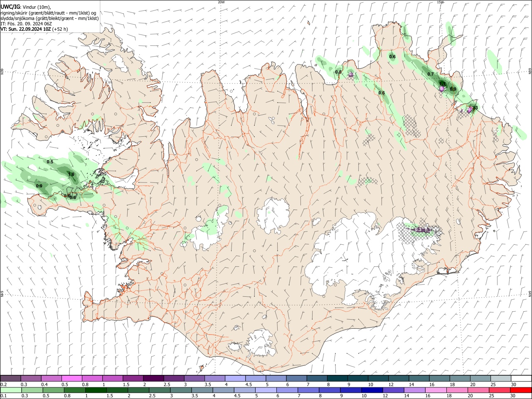Click the '0.9' value next to the '1.0' label

[39, 186]
